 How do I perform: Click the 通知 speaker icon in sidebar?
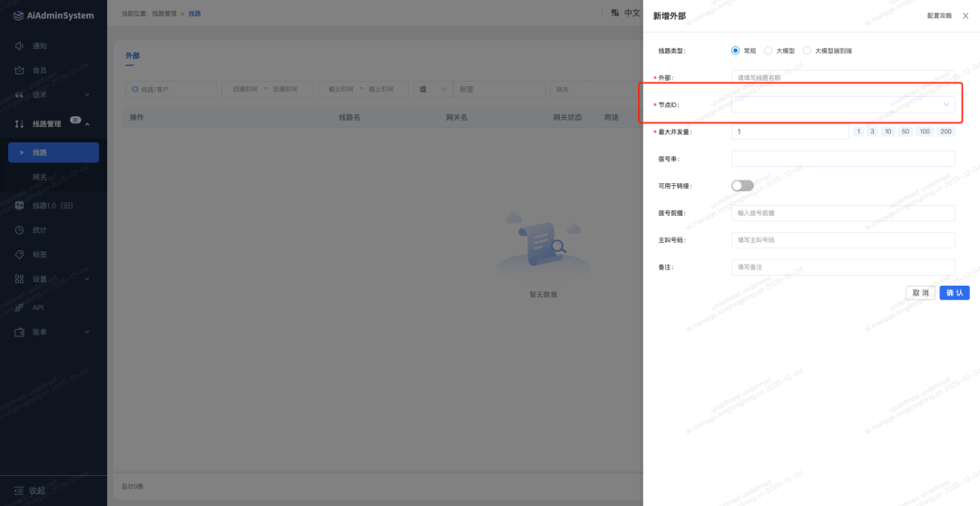coord(19,45)
